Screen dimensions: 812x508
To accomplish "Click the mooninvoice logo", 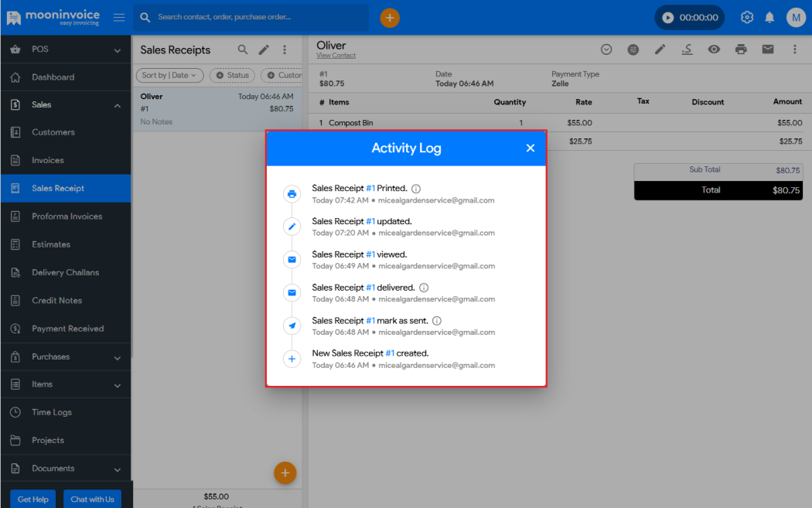I will click(53, 17).
